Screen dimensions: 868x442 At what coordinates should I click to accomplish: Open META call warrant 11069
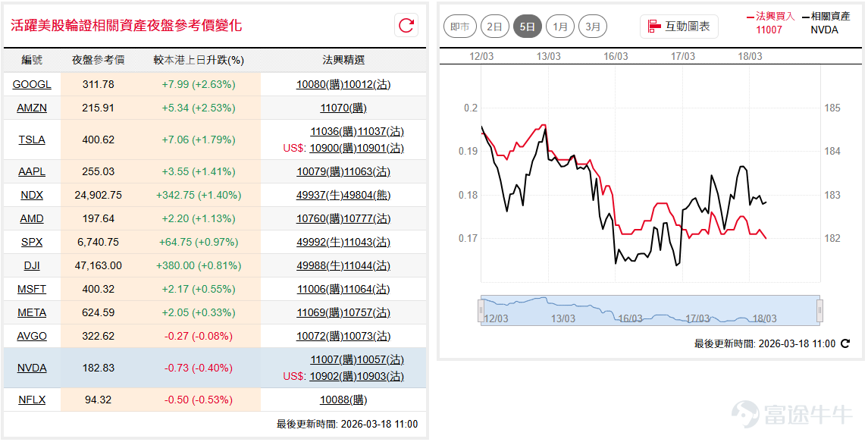[320, 312]
